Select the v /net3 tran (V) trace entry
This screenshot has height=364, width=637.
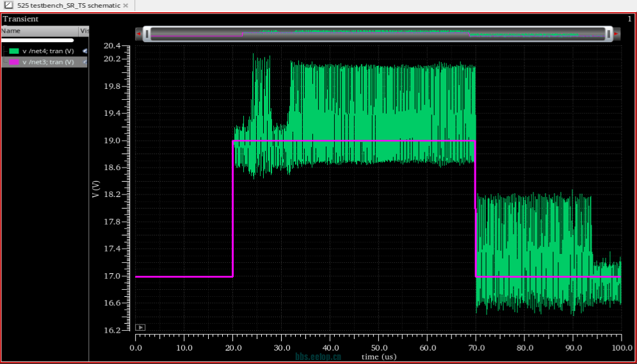click(x=48, y=62)
